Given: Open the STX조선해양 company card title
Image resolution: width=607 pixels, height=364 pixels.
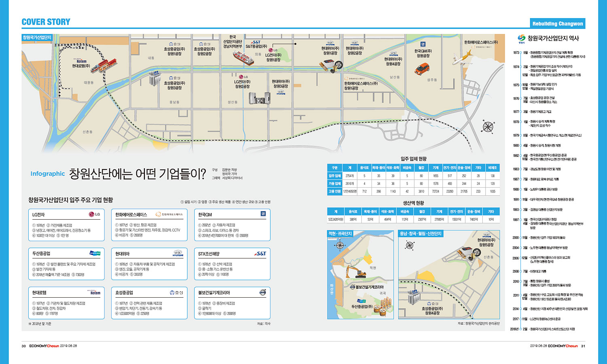Looking at the screenshot, I should tap(209, 254).
